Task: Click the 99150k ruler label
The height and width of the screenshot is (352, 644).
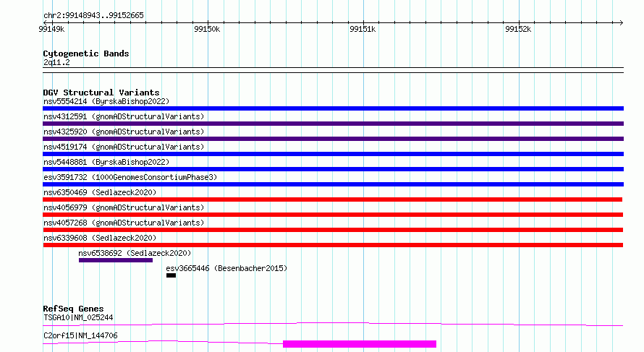Action: click(x=207, y=29)
